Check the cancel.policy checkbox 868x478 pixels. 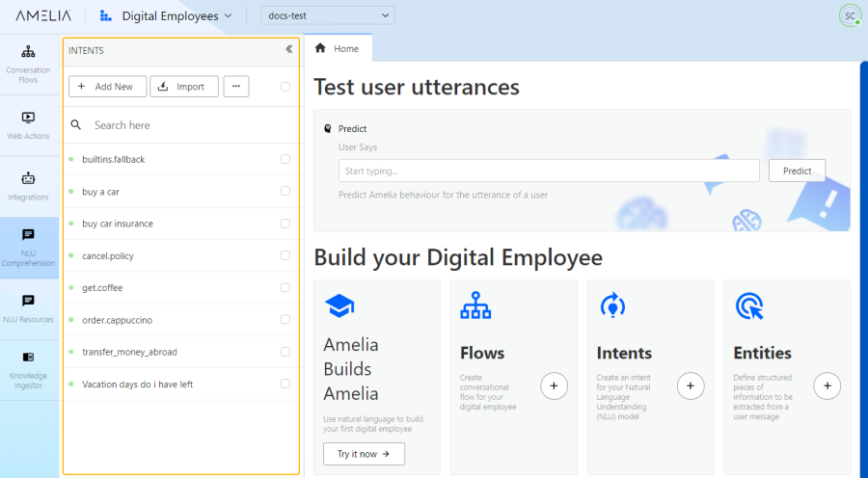click(x=285, y=255)
